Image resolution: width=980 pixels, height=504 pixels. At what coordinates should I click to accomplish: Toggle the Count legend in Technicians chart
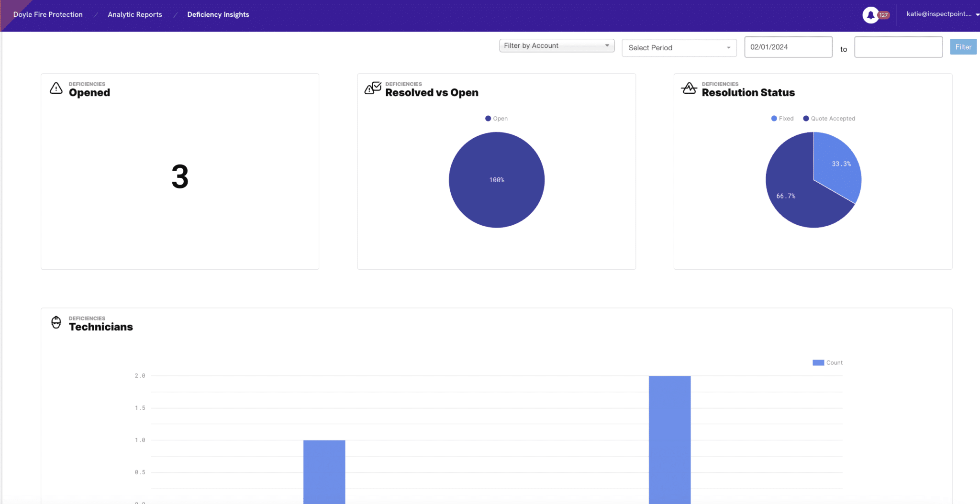point(827,363)
